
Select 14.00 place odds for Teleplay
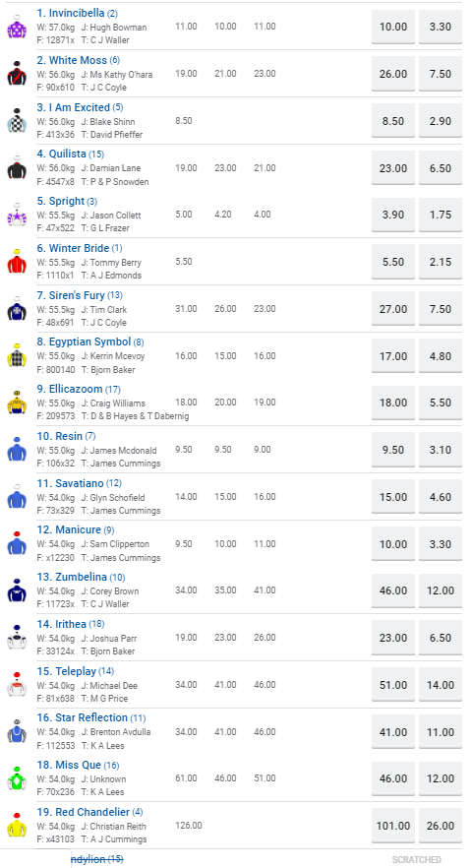(x=441, y=685)
